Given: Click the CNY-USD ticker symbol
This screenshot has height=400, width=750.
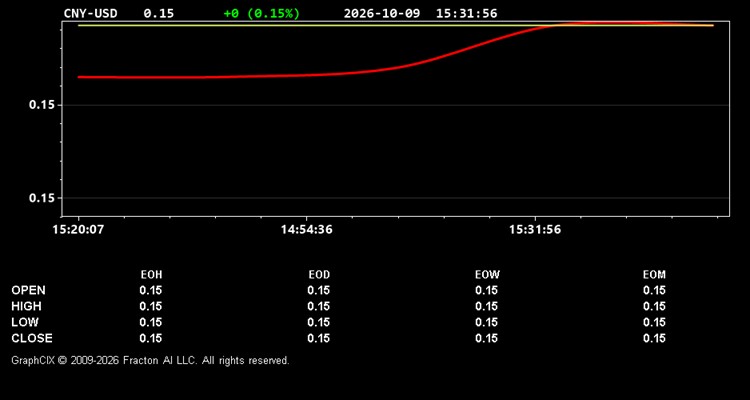Looking at the screenshot, I should click(90, 13).
